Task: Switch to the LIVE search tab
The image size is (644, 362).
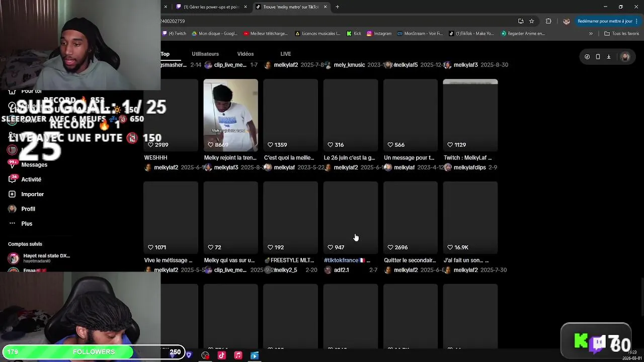Action: coord(286,54)
